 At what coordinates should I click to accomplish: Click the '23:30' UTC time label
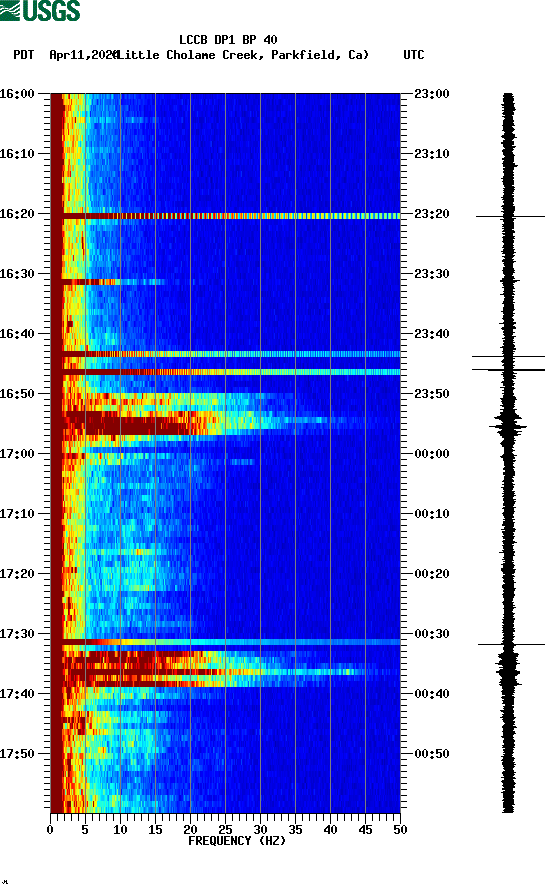click(432, 274)
